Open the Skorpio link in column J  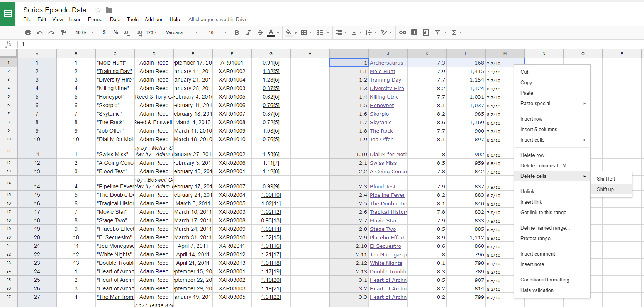(379, 114)
